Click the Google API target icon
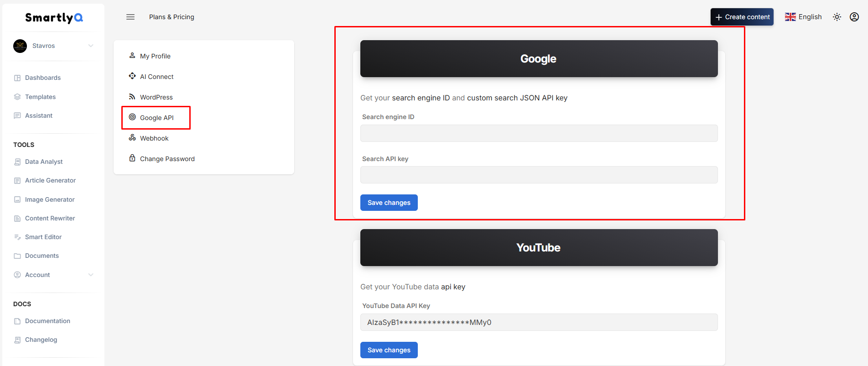Screen dimensions: 868x366 [132, 117]
